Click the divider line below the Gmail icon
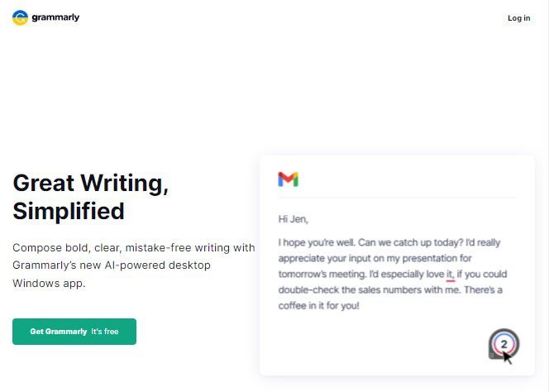This screenshot has height=392, width=549. (x=396, y=198)
